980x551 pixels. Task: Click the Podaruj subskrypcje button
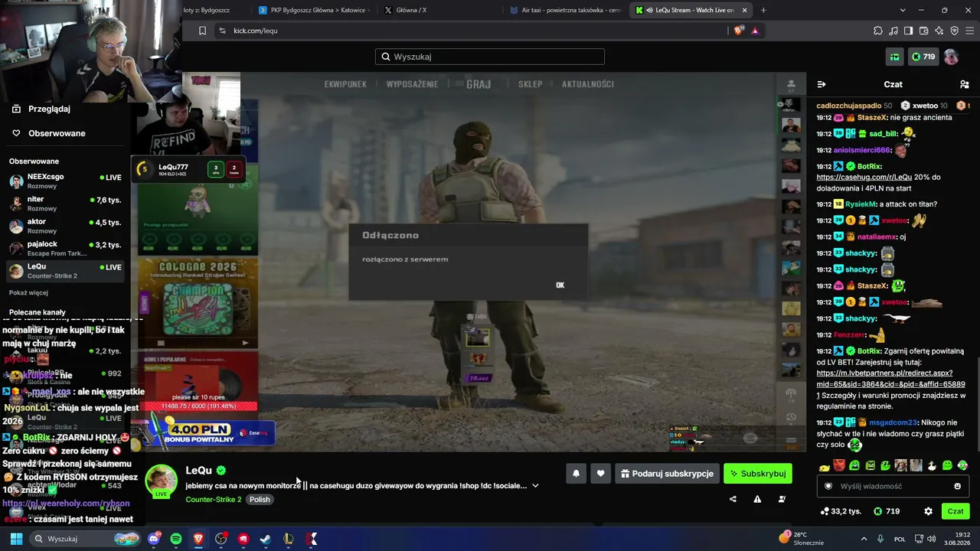[667, 474]
